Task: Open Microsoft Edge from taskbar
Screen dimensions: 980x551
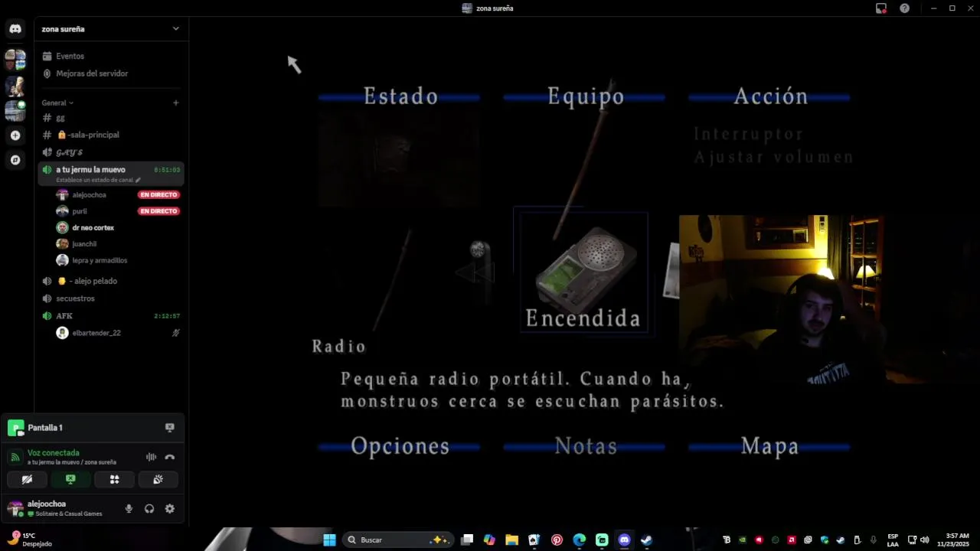Action: pyautogui.click(x=580, y=540)
